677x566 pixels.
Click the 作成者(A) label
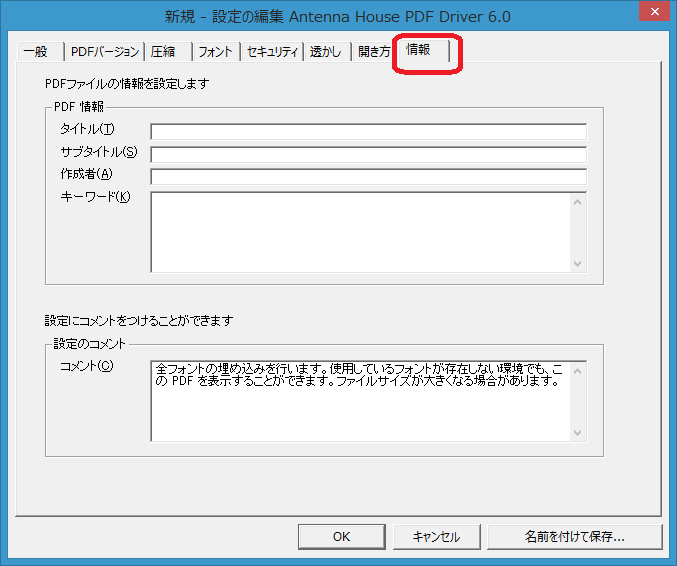click(x=86, y=174)
